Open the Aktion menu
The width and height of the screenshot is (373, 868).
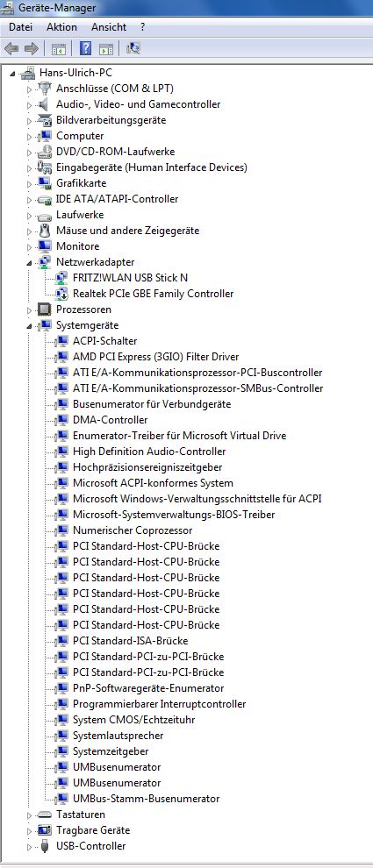coord(61,26)
